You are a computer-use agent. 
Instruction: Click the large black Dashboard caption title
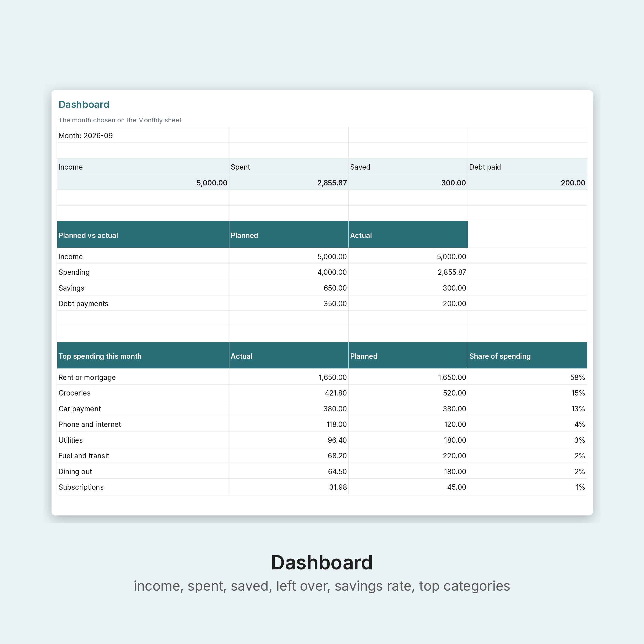(322, 563)
